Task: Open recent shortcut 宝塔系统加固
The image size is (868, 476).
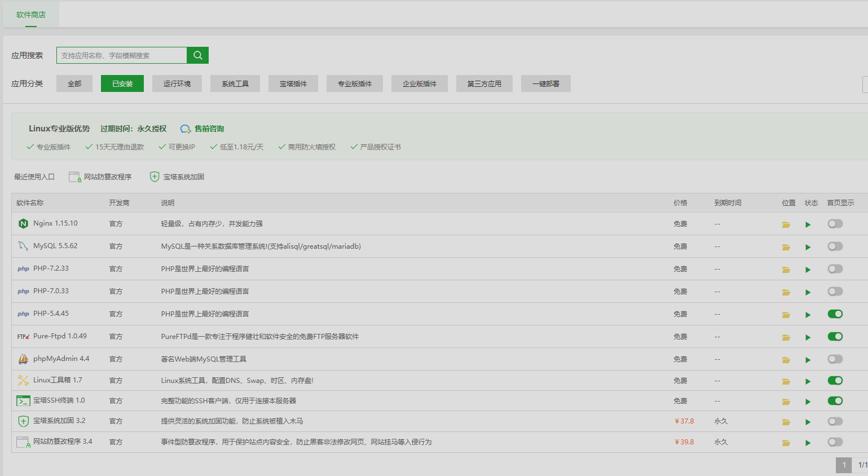Action: coord(177,177)
